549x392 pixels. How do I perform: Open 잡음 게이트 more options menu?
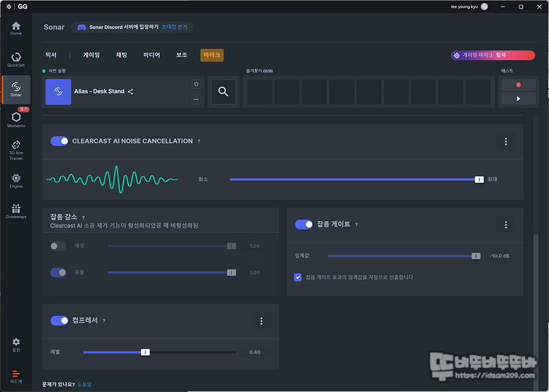506,225
